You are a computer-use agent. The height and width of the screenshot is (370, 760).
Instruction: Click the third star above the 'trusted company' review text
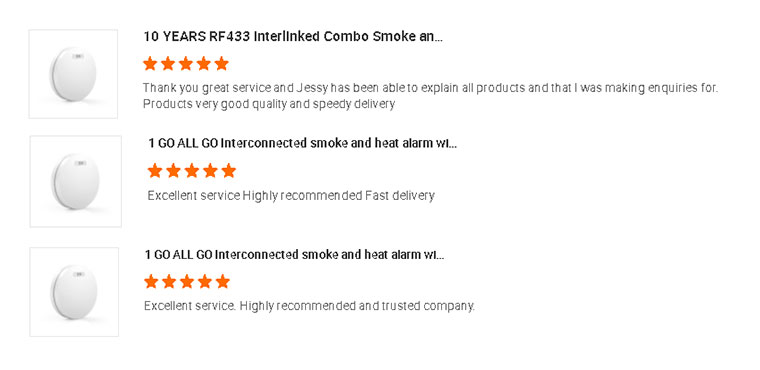187,281
